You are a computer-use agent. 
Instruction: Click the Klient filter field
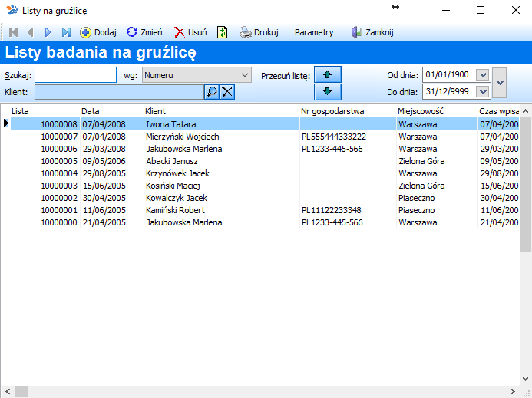(x=119, y=92)
